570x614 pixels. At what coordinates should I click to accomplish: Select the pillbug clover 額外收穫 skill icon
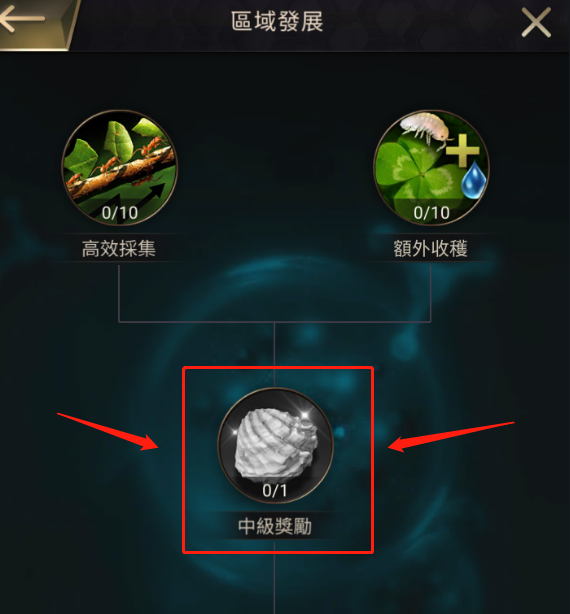click(x=431, y=168)
